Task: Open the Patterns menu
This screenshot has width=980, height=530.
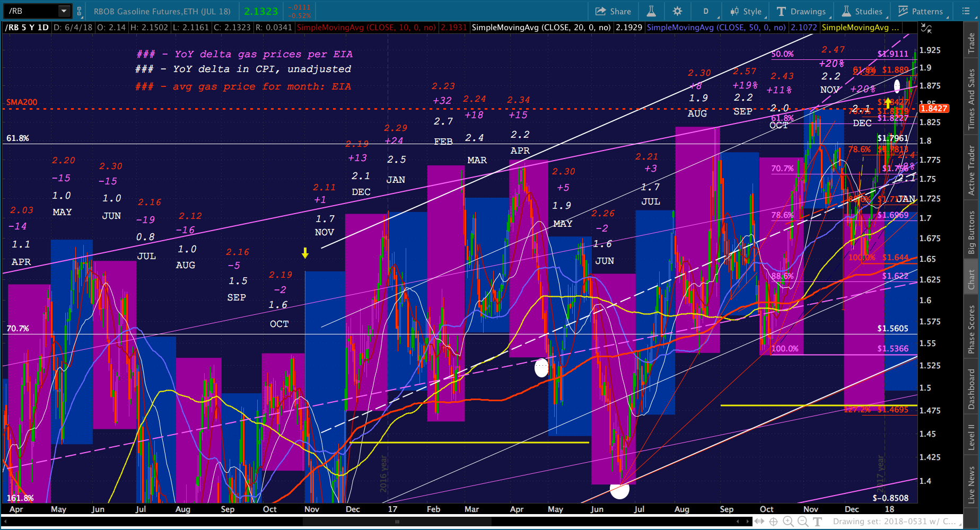Action: pyautogui.click(x=921, y=11)
